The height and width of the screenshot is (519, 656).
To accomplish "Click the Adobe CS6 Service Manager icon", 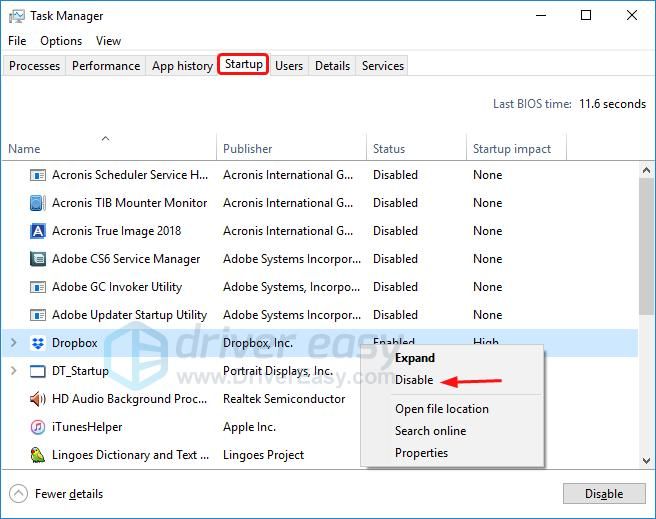I will pos(38,259).
